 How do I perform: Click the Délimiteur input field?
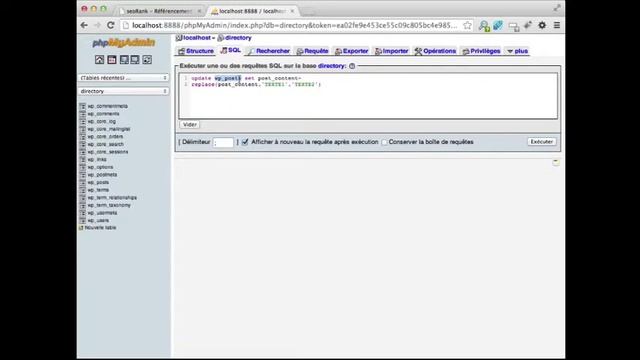coord(223,142)
